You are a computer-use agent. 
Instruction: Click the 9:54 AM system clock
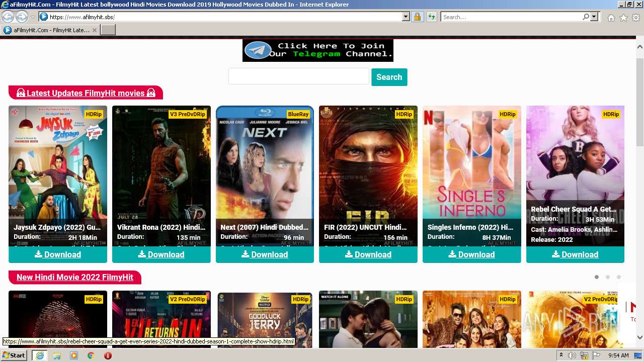coord(618,355)
